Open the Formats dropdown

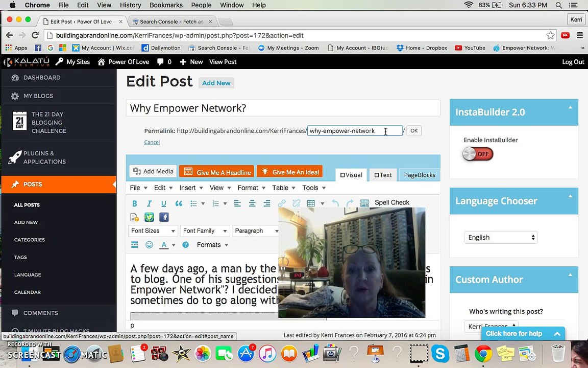coord(212,245)
